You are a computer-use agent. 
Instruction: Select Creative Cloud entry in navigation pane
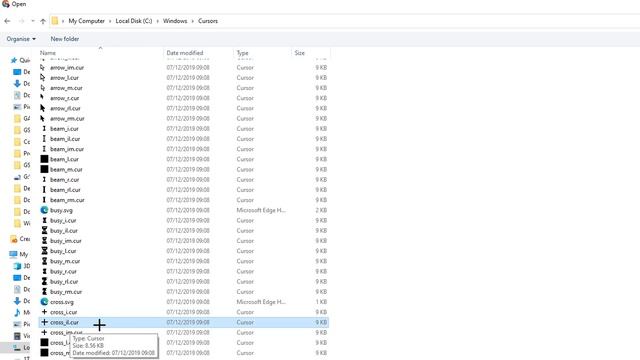tap(20, 238)
